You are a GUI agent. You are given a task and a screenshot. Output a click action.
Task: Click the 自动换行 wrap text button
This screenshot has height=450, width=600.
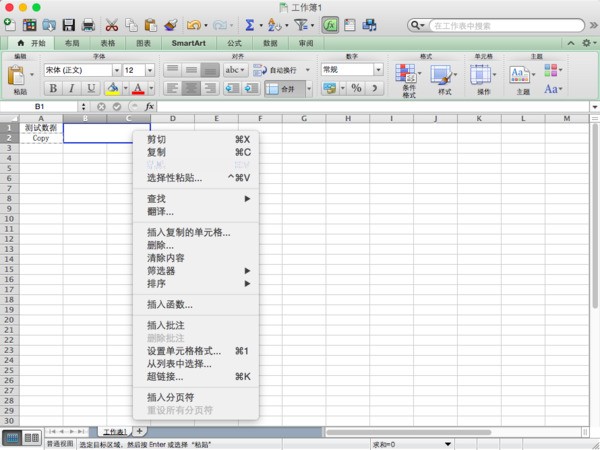click(279, 70)
